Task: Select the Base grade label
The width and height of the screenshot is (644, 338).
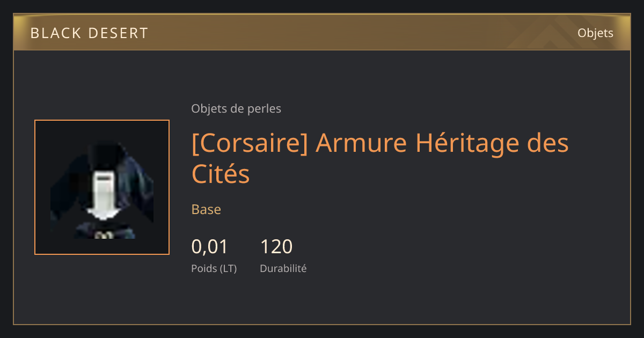Action: coord(206,209)
